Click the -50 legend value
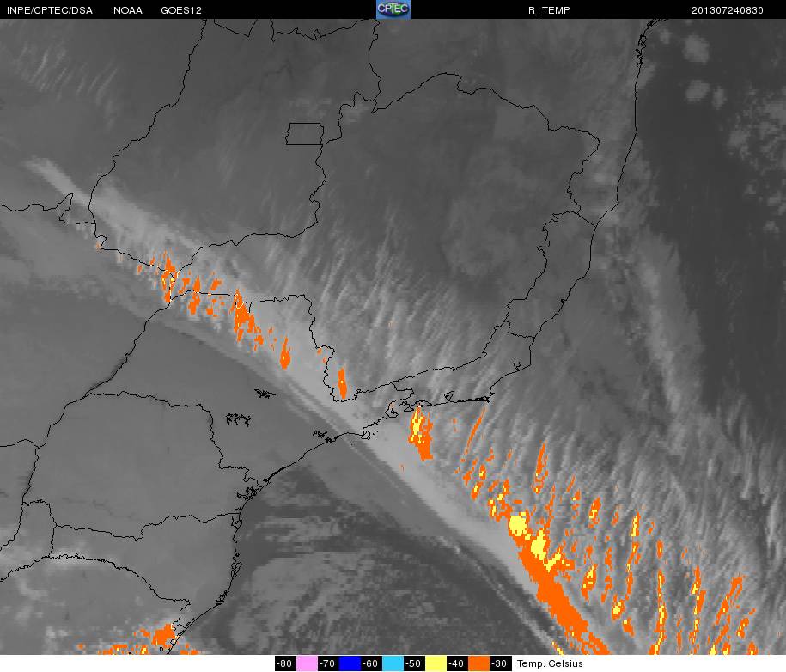The image size is (786, 672). [x=415, y=663]
